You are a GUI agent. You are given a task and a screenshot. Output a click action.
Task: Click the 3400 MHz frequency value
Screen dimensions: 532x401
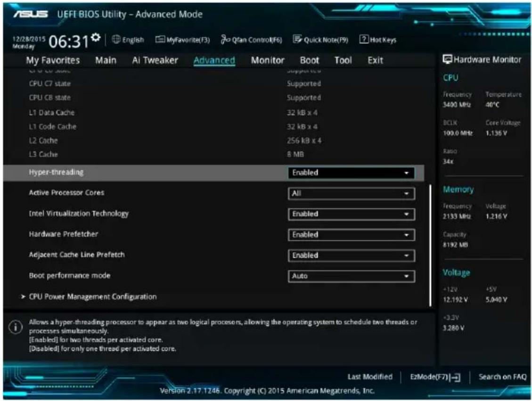click(x=457, y=105)
